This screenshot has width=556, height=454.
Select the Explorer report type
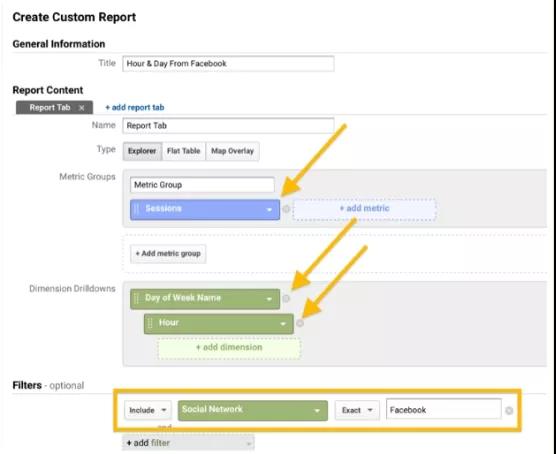[x=143, y=151]
